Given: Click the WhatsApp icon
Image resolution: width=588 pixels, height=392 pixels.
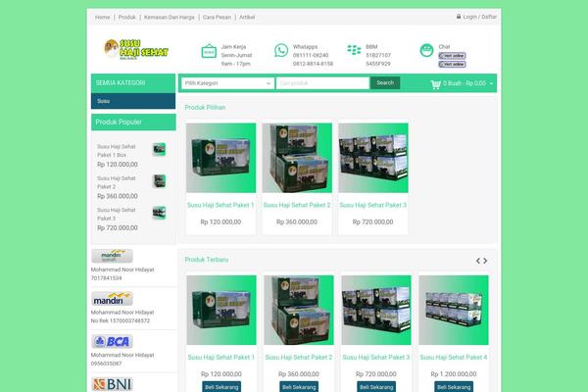Looking at the screenshot, I should tap(281, 50).
